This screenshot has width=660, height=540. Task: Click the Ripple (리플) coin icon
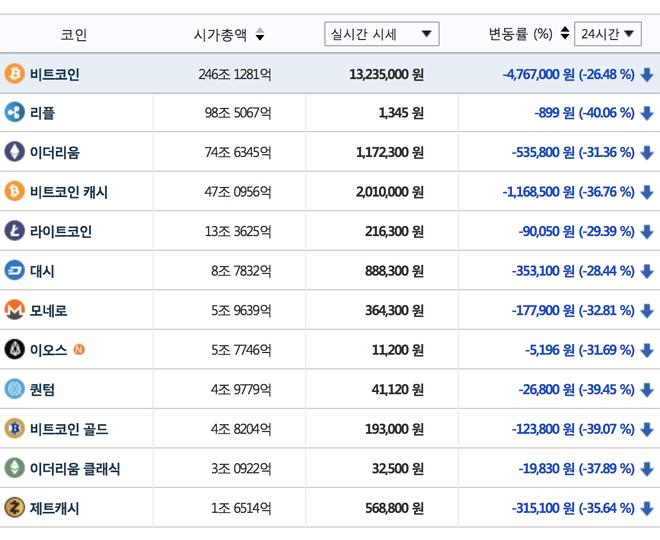pyautogui.click(x=14, y=112)
